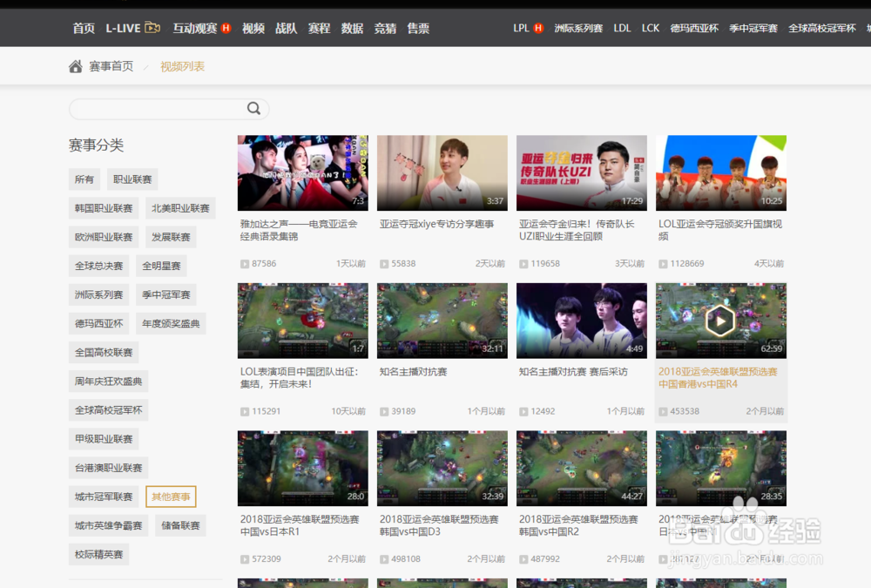Select the highlighted 其他赛事 category
871x588 pixels.
coord(171,497)
